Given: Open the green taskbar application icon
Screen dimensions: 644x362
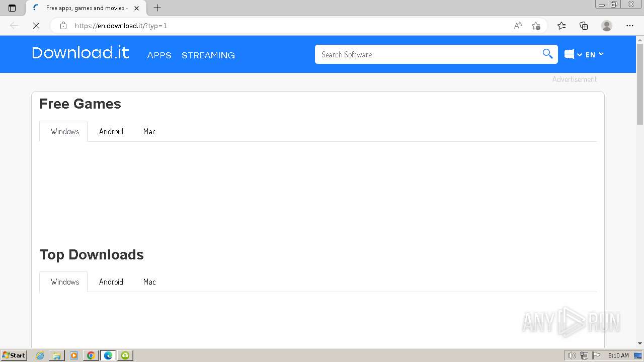Looking at the screenshot, I should pos(125,355).
